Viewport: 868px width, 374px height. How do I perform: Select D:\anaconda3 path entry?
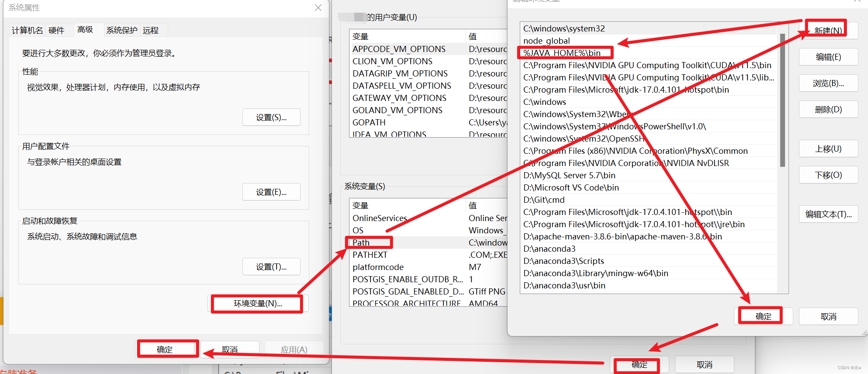coord(650,249)
